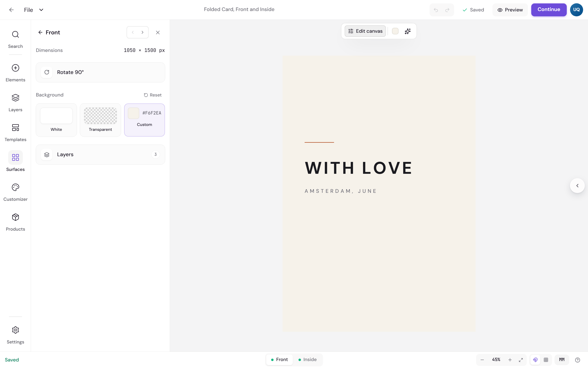Select the White background option

click(x=56, y=120)
